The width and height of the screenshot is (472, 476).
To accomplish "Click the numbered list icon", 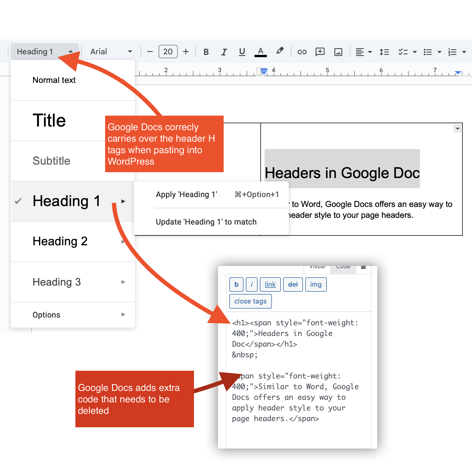I will point(452,52).
